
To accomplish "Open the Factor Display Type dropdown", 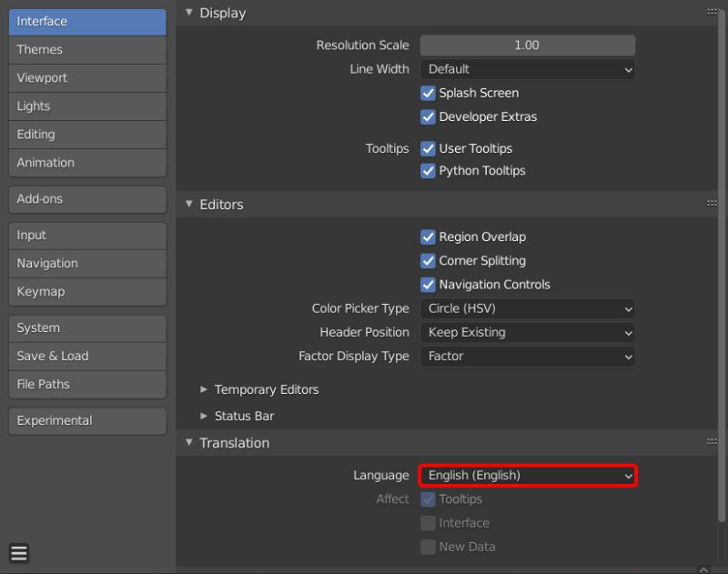I will click(528, 356).
